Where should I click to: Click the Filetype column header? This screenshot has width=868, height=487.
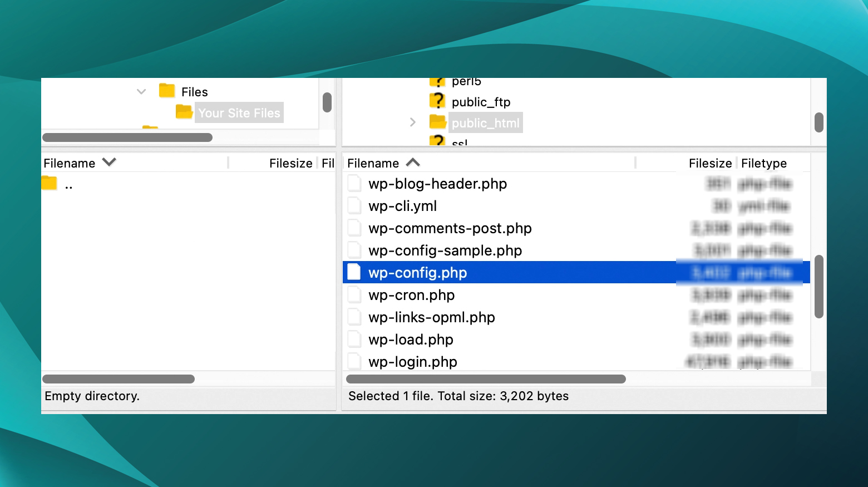(763, 163)
